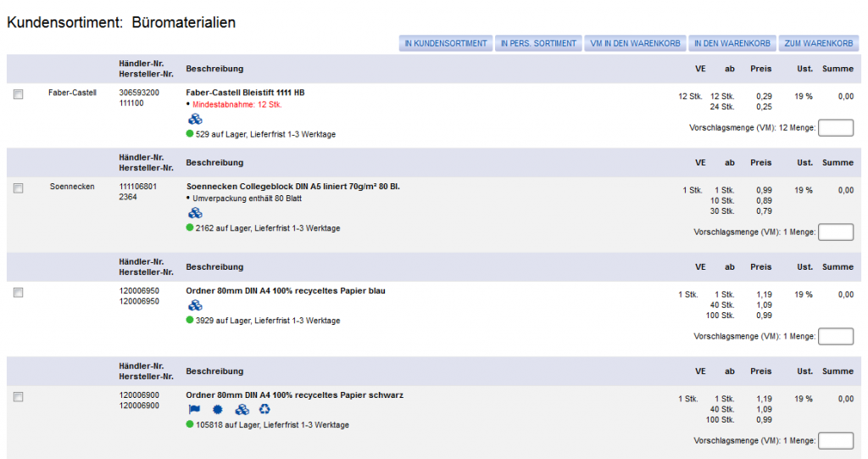Click the blue seal badge icon under Ordner schwarz
The image size is (868, 459).
tap(218, 410)
